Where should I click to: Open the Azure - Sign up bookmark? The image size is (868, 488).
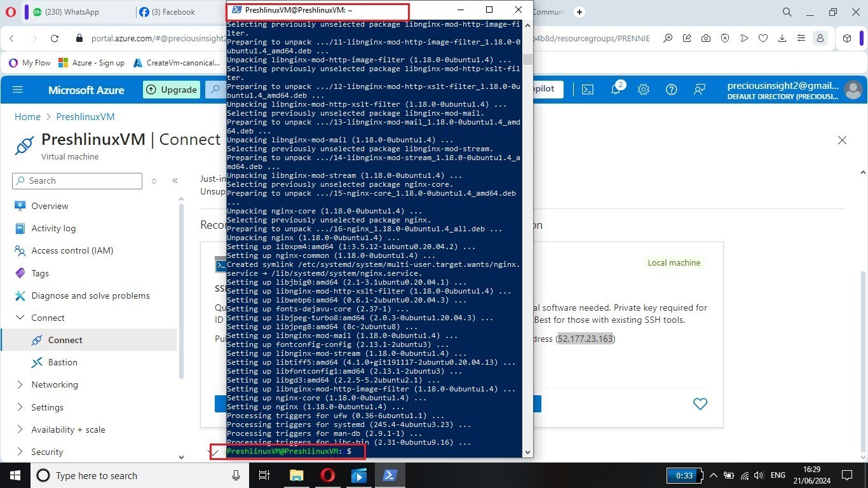pyautogui.click(x=91, y=63)
